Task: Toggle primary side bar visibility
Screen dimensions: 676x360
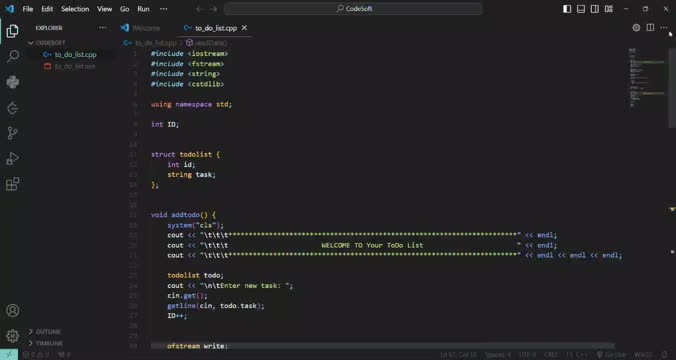Action: (x=567, y=9)
